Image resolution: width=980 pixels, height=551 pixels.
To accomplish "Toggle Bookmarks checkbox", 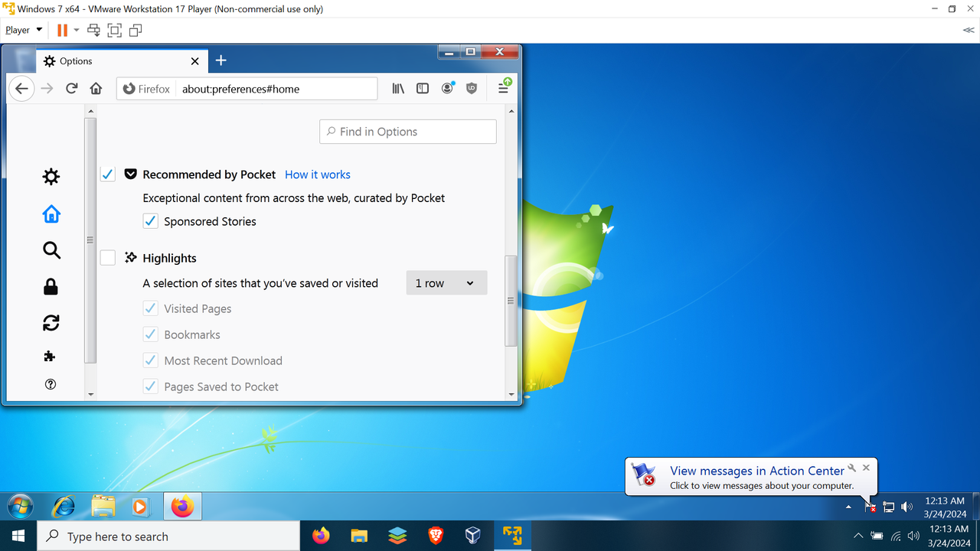I will [x=151, y=334].
